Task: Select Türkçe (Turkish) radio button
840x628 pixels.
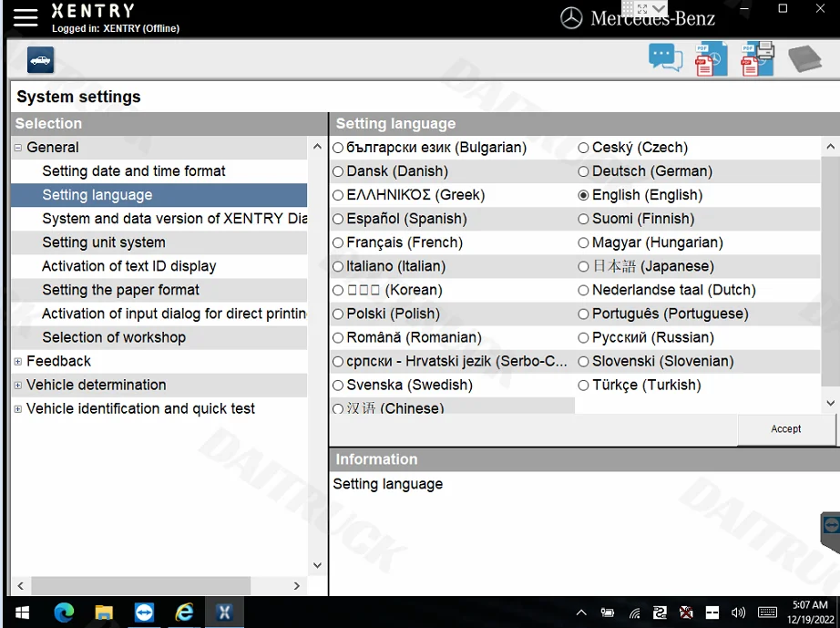Action: point(583,385)
